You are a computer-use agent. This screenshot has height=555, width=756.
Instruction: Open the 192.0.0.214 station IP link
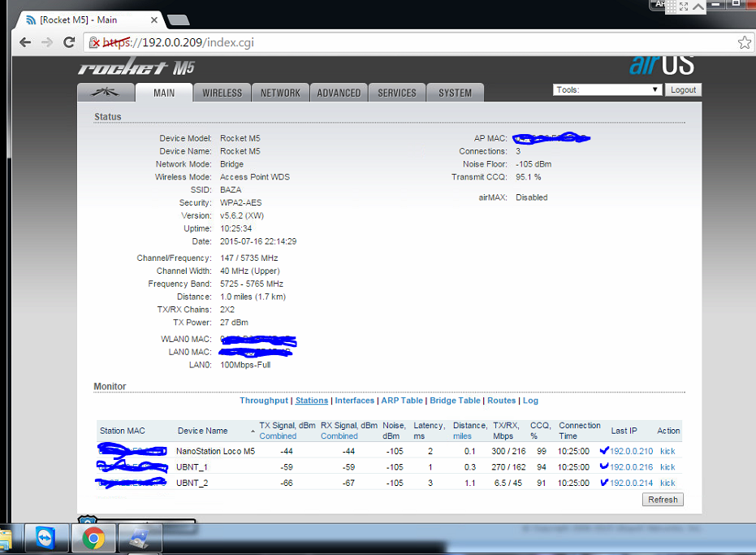point(632,483)
